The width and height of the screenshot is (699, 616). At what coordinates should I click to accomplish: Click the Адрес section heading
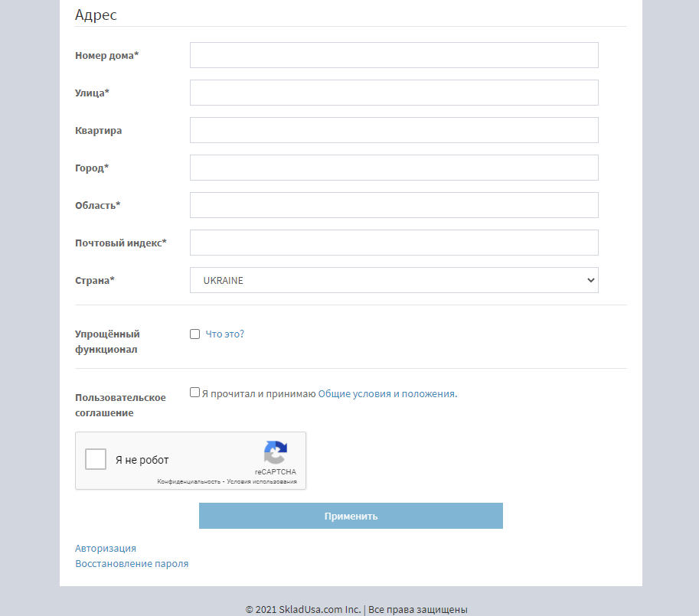(96, 15)
